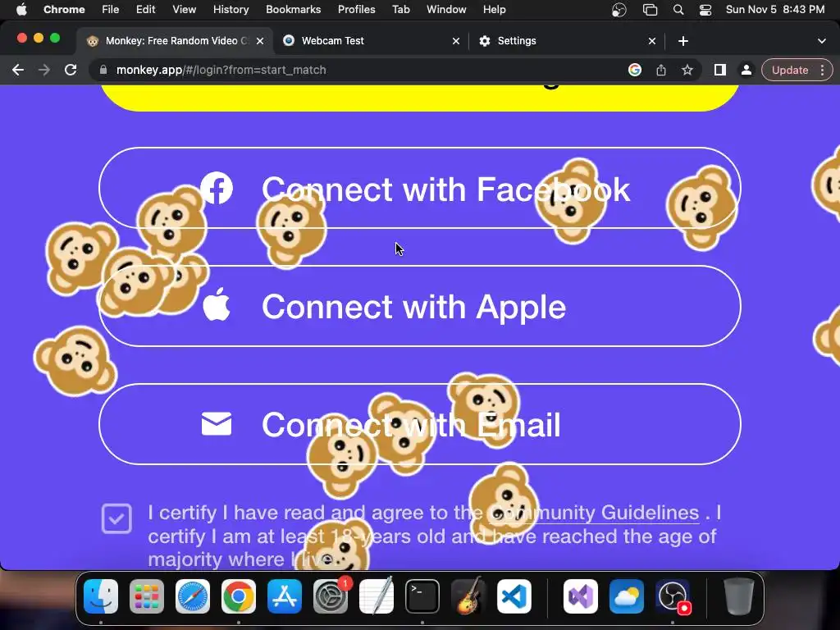The width and height of the screenshot is (840, 630).
Task: Click the address bar URL
Action: tap(221, 70)
